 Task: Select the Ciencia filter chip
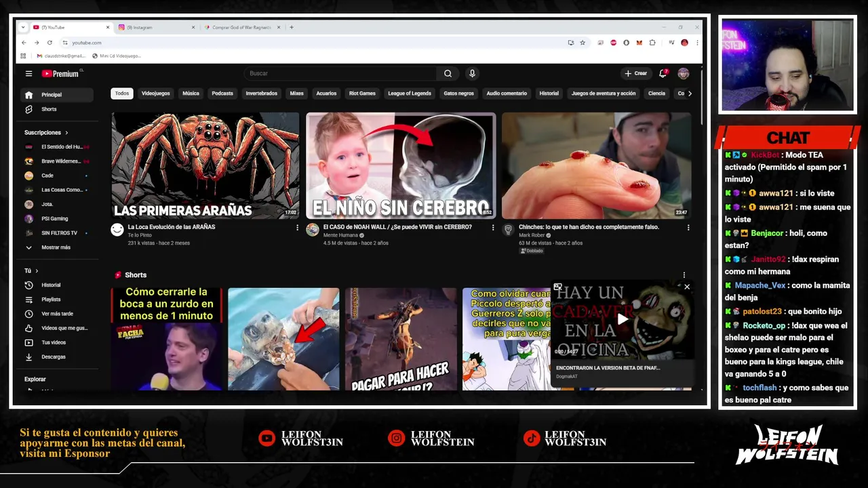(x=656, y=94)
